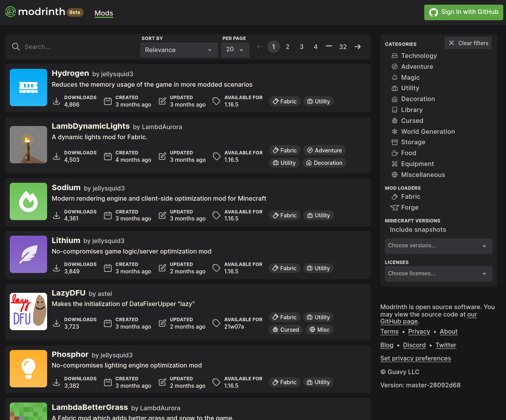
Task: Click the World Generation icon
Action: point(395,131)
